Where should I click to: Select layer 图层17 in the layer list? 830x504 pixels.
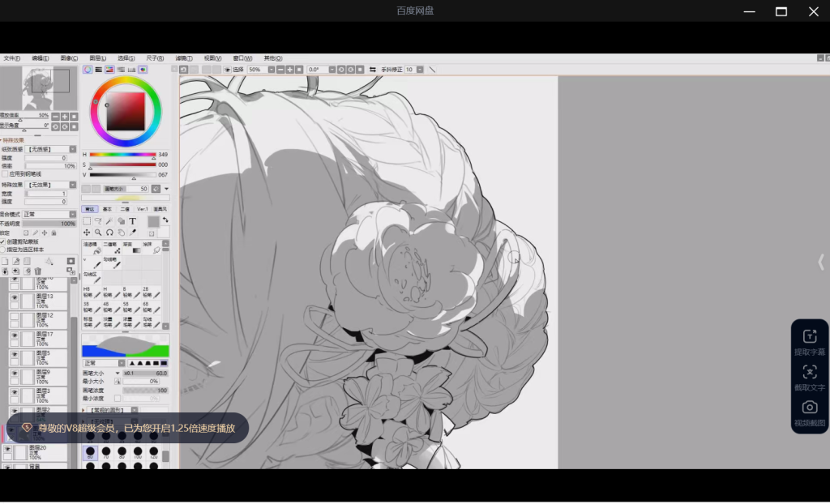45,335
